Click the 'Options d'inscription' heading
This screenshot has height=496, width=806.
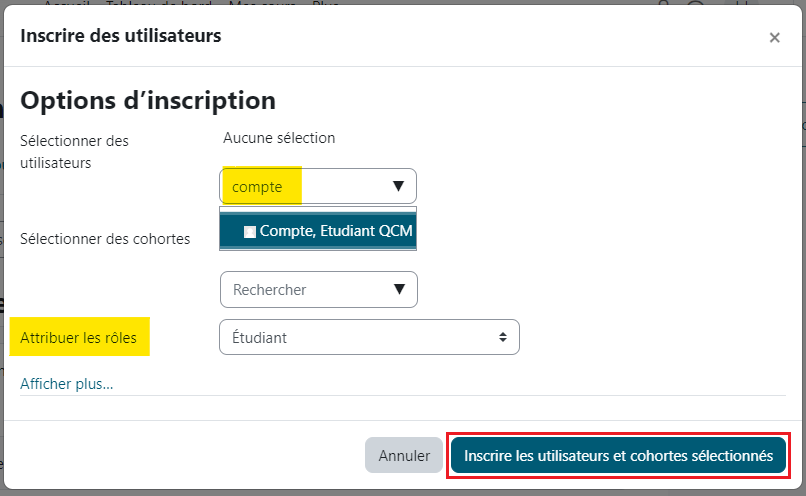[147, 100]
